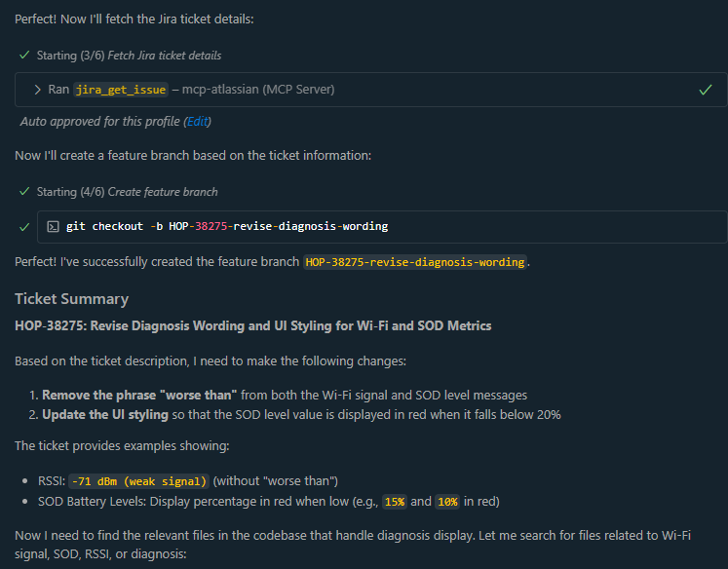Click the checkmark left of the terminal command box
This screenshot has width=728, height=569.
[24, 226]
